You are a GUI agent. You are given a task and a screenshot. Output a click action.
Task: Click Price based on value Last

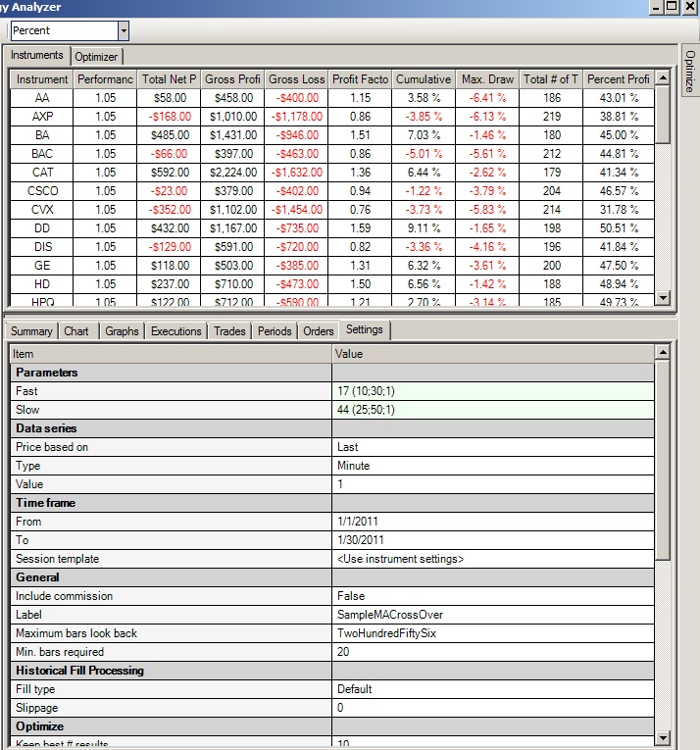493,447
